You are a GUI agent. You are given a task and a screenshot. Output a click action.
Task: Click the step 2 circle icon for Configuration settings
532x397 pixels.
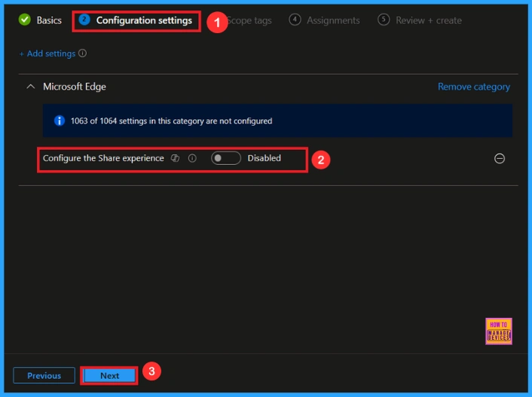tap(84, 20)
